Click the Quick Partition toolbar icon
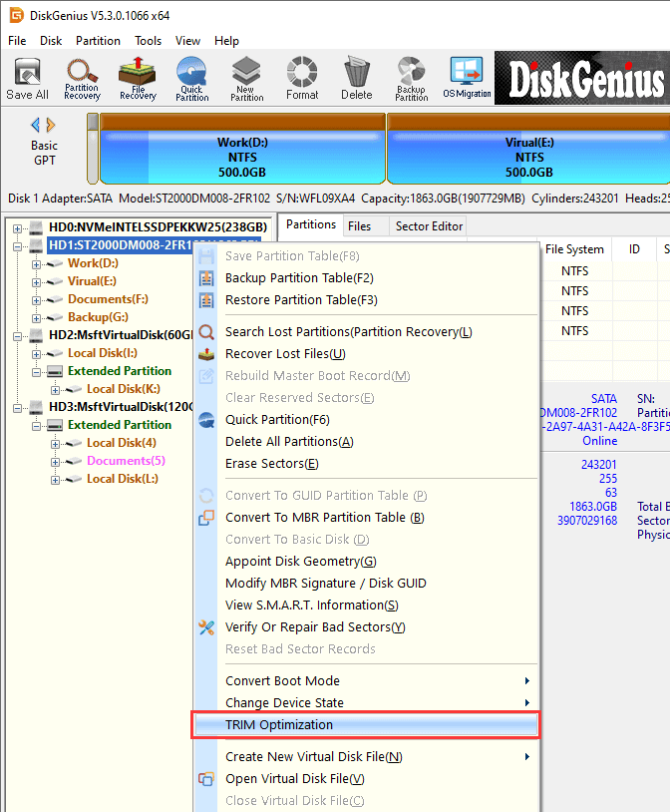 point(191,78)
